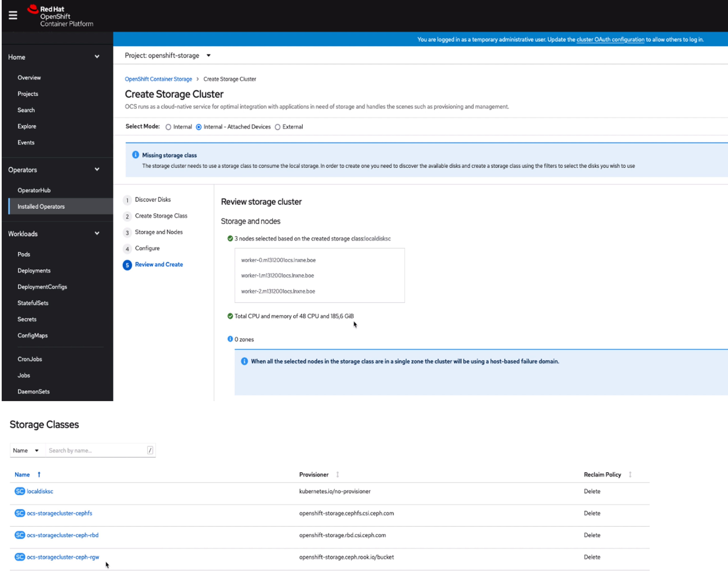The image size is (728, 581).
Task: Click green check icon beside 3 nodes selected
Action: 230,239
